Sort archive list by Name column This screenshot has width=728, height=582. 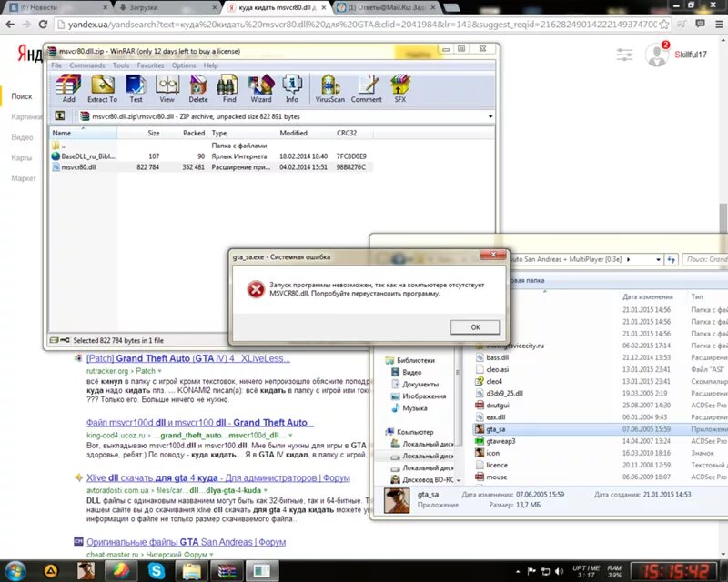[x=83, y=133]
